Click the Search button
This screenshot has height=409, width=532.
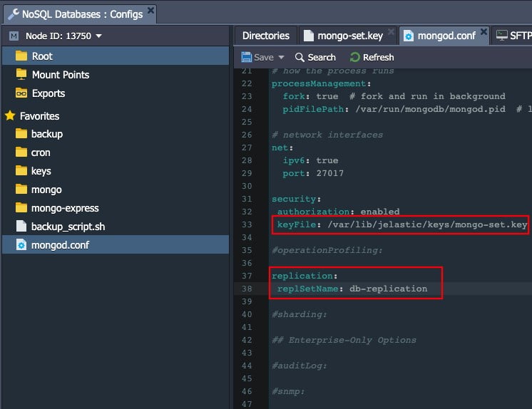click(315, 57)
